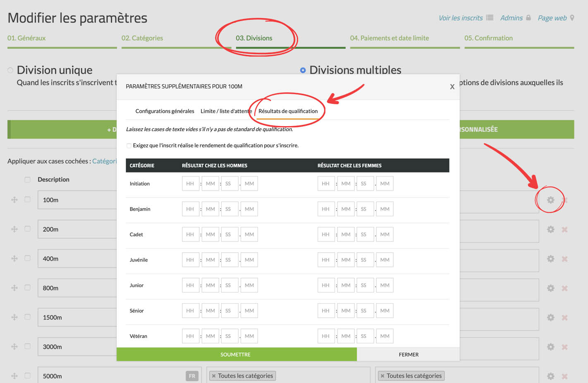Open settings gear for 200m division
The height and width of the screenshot is (383, 588).
tap(550, 229)
